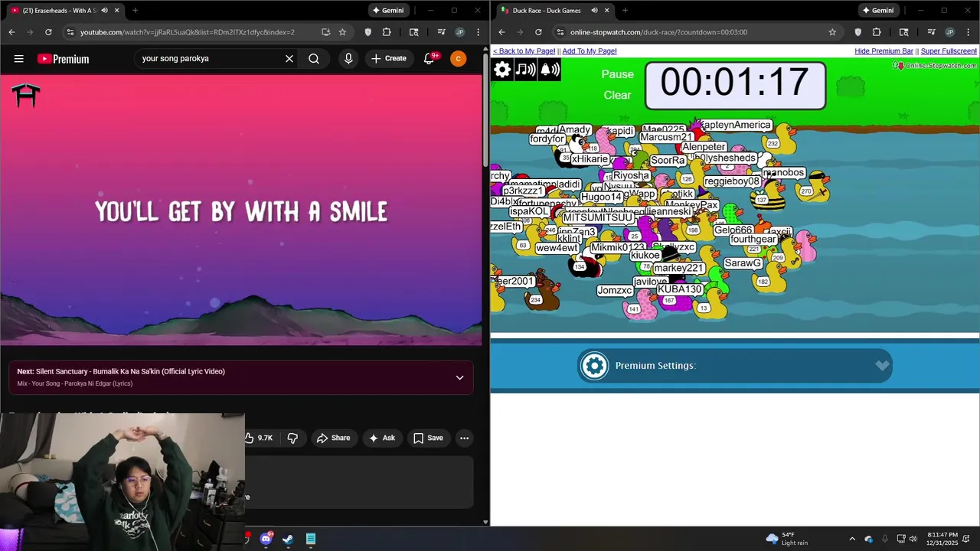Open shield extension in Duck Race window
This screenshot has width=980, height=551.
tap(857, 32)
